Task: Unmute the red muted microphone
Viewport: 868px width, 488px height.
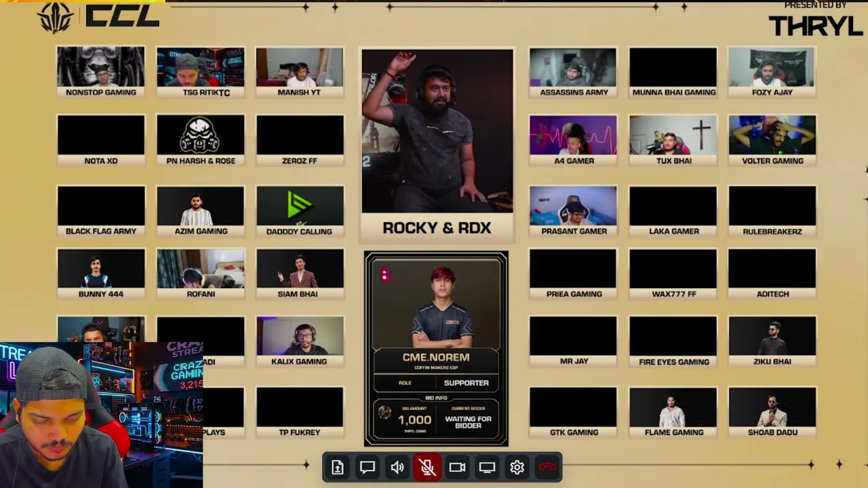Action: click(x=427, y=467)
